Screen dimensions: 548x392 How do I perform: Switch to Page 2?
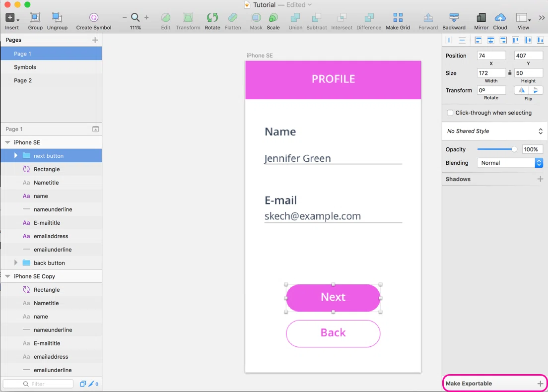51,80
